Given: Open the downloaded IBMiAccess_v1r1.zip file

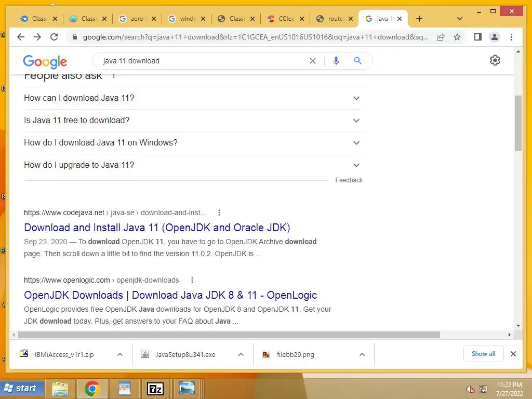Looking at the screenshot, I should pos(64,354).
